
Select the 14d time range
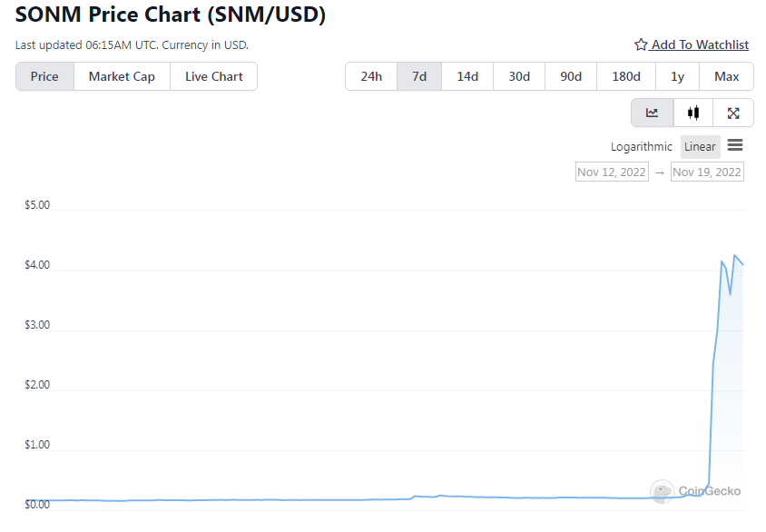(467, 76)
